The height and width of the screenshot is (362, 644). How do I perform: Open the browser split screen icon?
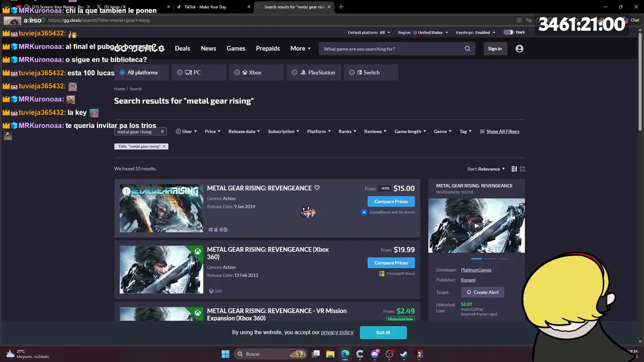tap(519, 20)
